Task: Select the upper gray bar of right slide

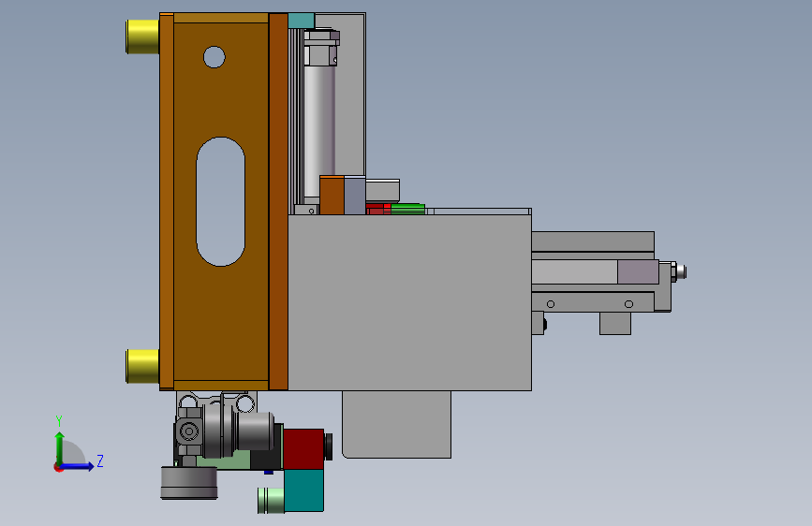Action: pos(593,241)
